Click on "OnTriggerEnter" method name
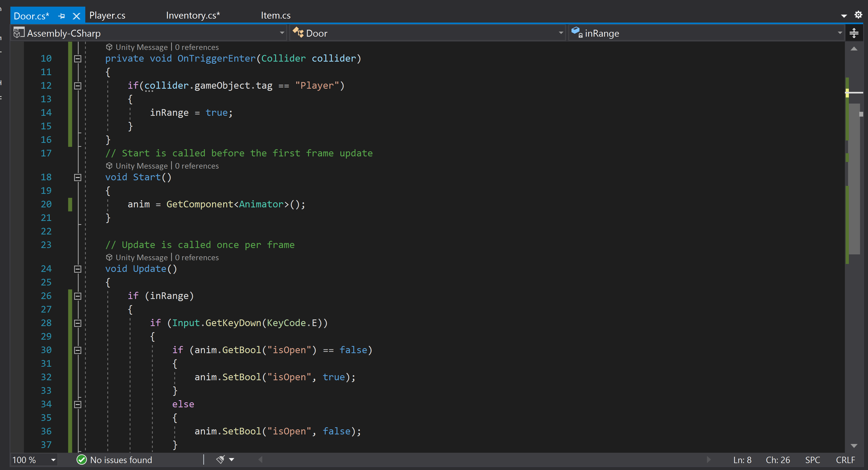 216,59
